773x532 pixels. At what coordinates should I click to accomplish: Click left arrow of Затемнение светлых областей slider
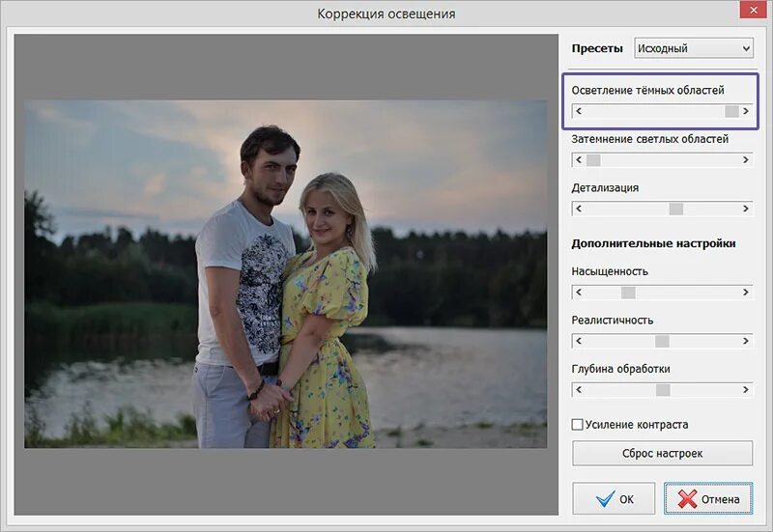pyautogui.click(x=579, y=160)
